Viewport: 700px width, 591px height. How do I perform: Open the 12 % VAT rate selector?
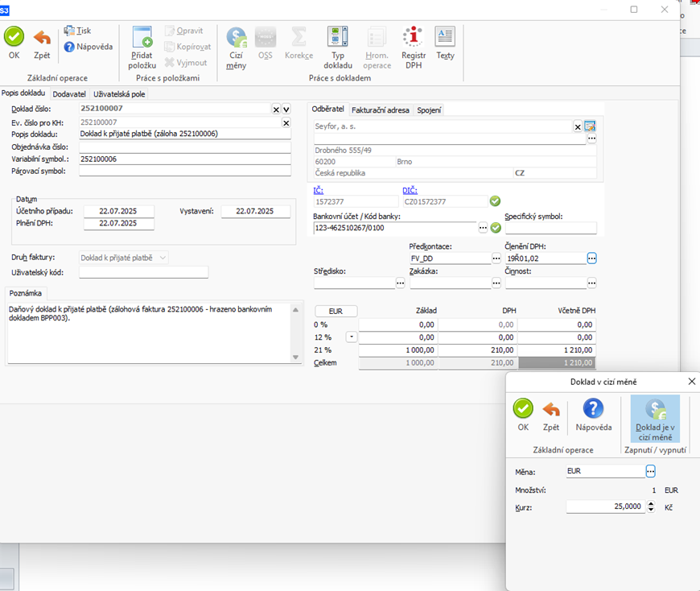click(352, 337)
